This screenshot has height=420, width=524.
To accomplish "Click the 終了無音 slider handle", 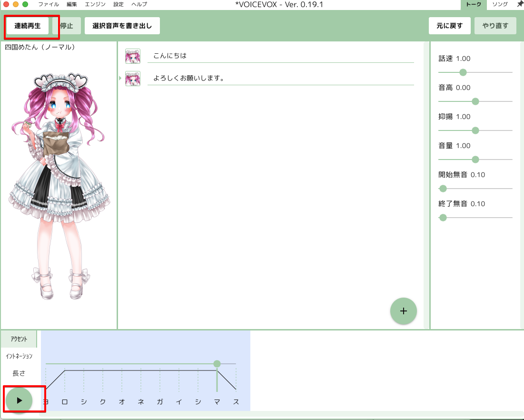I will pyautogui.click(x=443, y=218).
